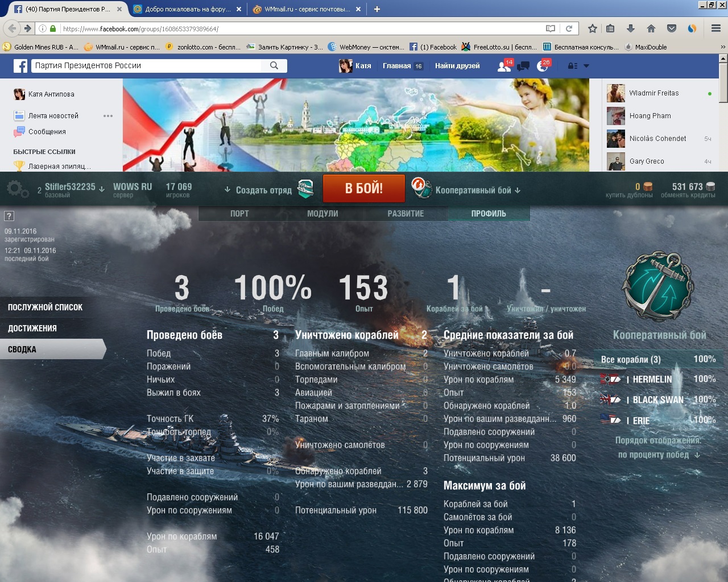Show more bookmarks with the chevron
The image size is (728, 582).
723,47
